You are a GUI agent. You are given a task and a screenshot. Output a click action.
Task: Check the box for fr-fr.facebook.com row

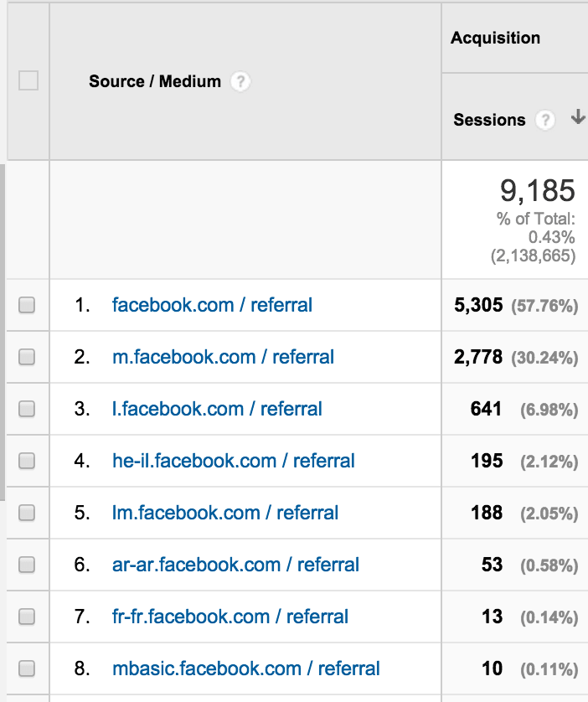[27, 617]
